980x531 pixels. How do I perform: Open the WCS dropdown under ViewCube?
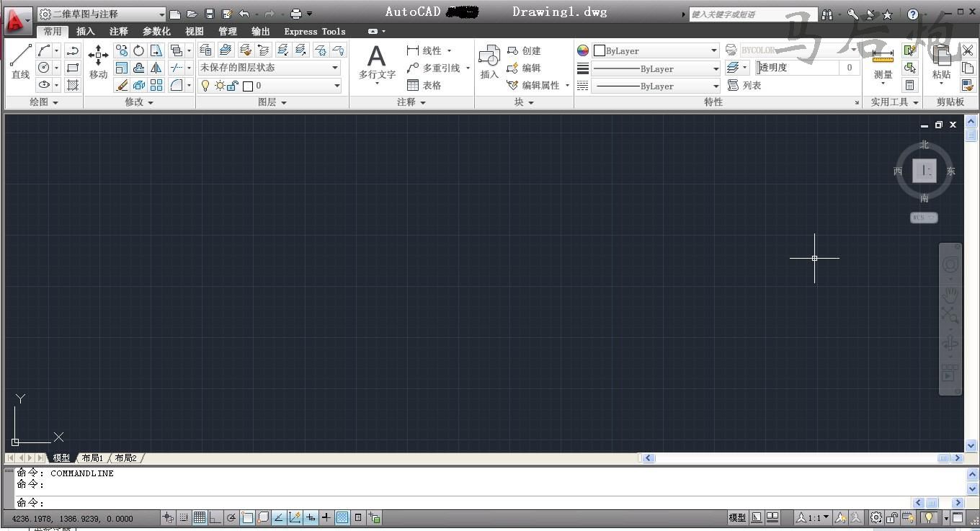[924, 218]
